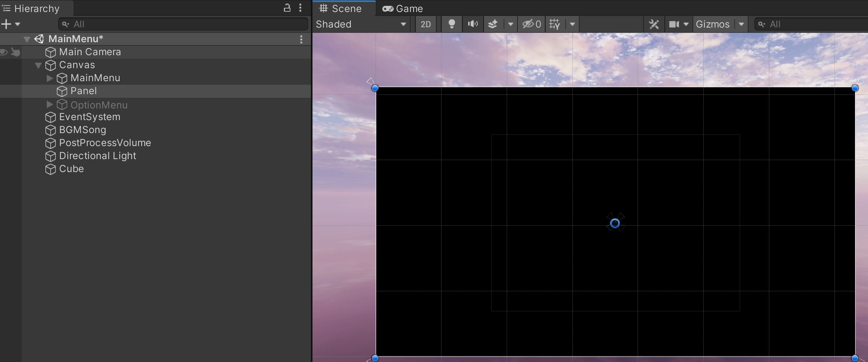Image resolution: width=868 pixels, height=362 pixels.
Task: Focus the Scene view search field
Action: [811, 24]
